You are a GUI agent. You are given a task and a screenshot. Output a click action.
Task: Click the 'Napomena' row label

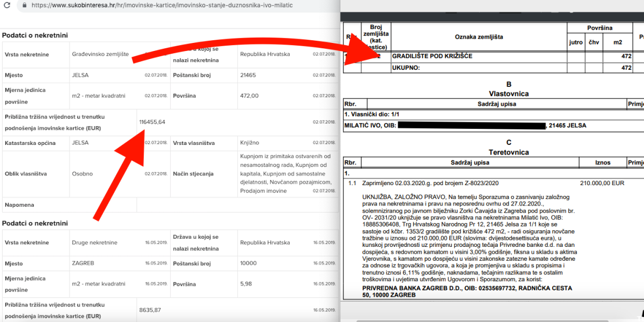[19, 205]
